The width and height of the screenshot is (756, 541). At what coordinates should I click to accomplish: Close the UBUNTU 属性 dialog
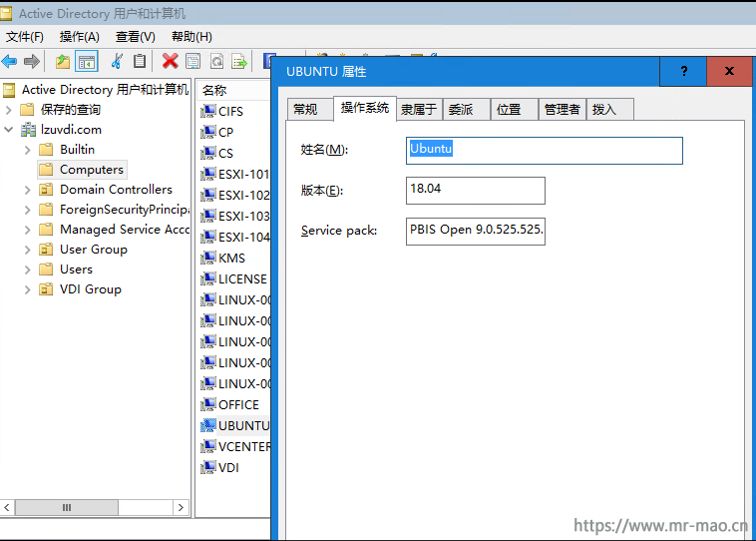pos(729,72)
